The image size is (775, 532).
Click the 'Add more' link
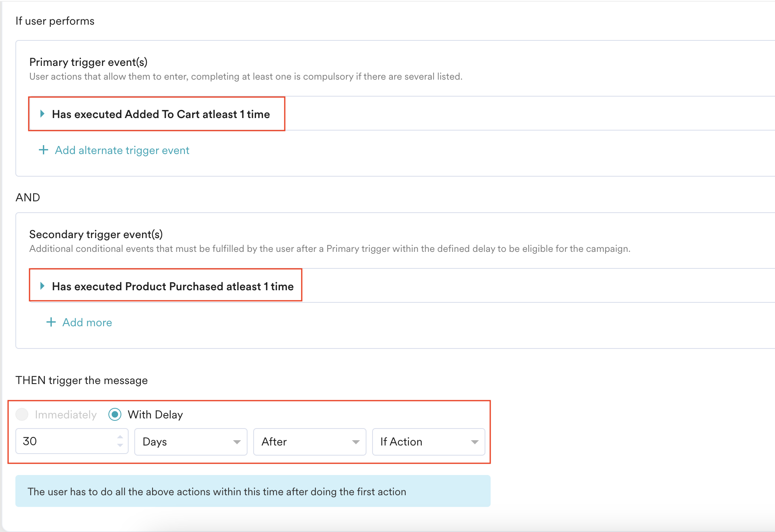click(87, 323)
